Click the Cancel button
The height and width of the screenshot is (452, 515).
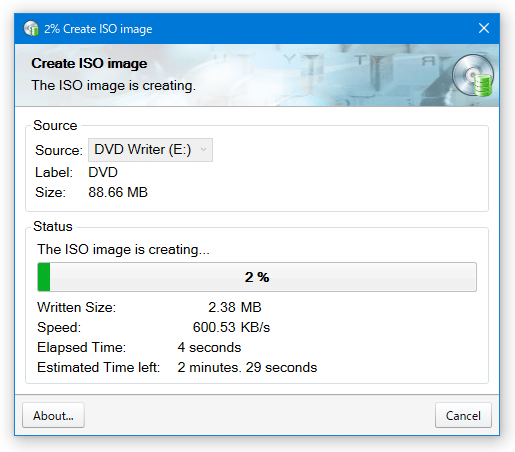[x=463, y=415]
